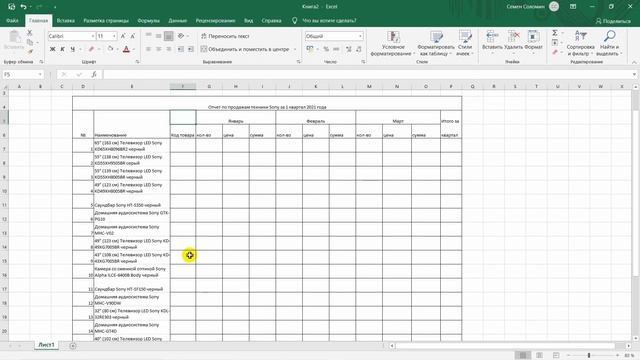Switch to the Разметка страницы tab
Viewport: 640px width, 360px height.
(106, 20)
